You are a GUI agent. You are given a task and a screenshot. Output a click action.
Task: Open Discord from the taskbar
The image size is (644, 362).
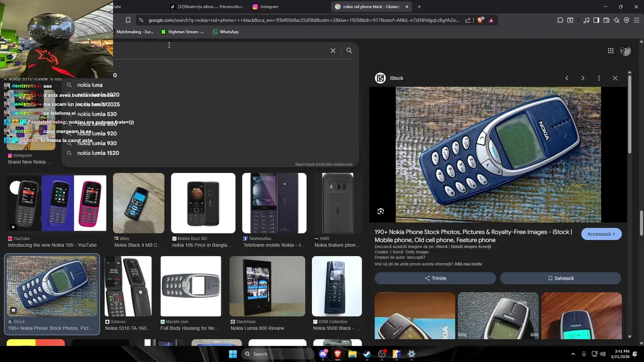(x=324, y=354)
